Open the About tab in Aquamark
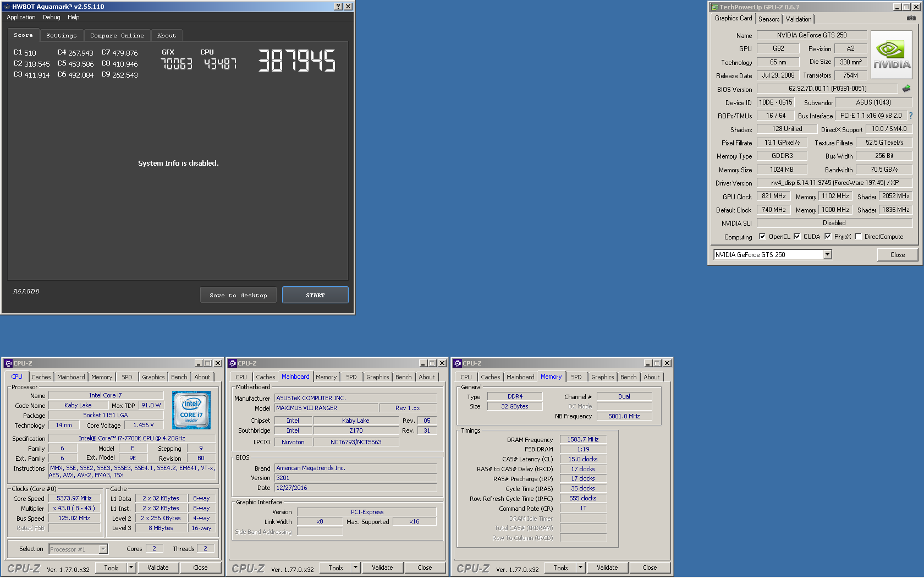Screen dimensions: 924x578 pos(167,35)
